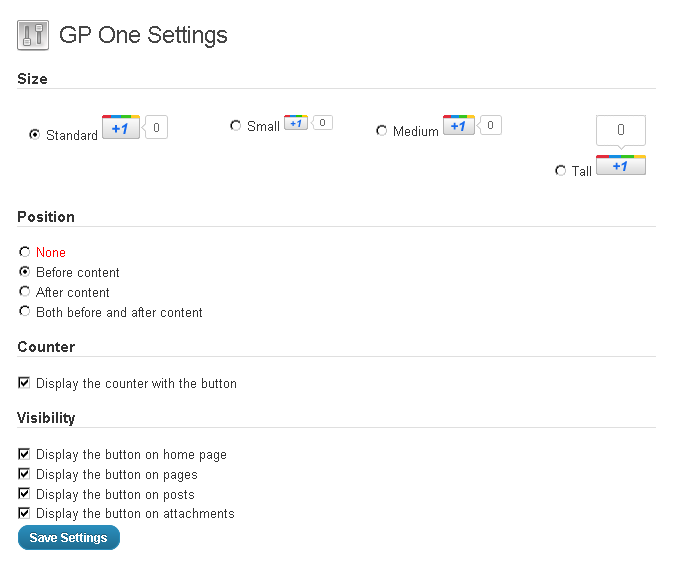Click the Tall size +1 button preview
This screenshot has height=573, width=674.
621,165
